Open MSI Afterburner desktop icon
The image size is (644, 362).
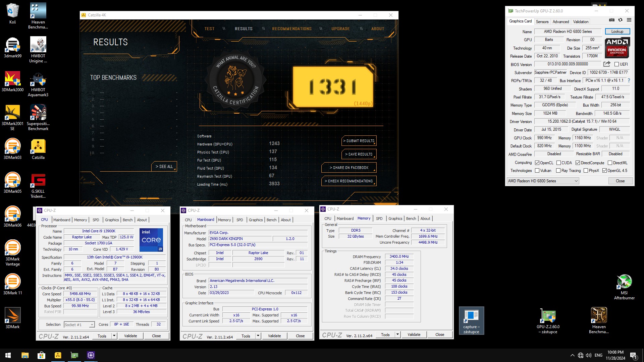624,287
